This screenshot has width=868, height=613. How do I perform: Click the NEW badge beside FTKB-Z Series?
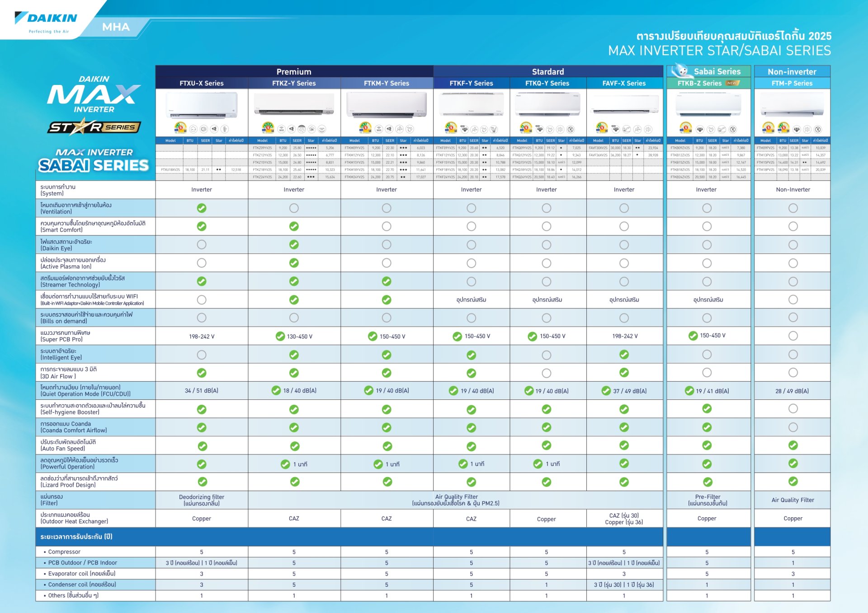click(x=733, y=83)
